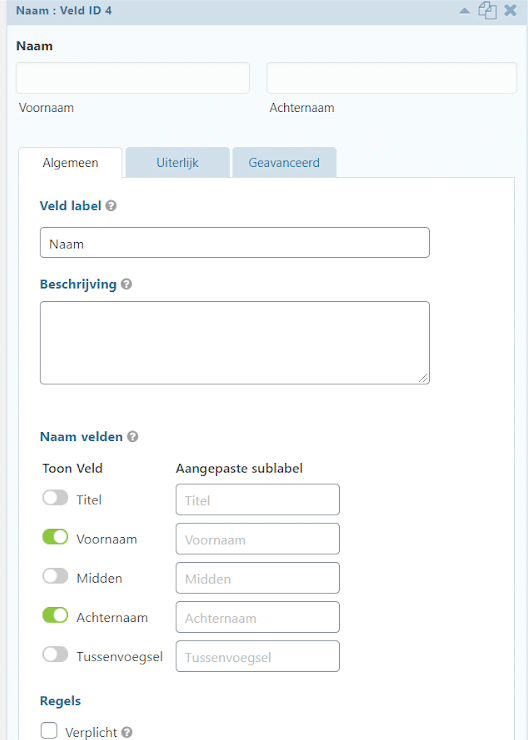Click the Voornaam custom sublabel input
Image resolution: width=528 pixels, height=740 pixels.
258,539
